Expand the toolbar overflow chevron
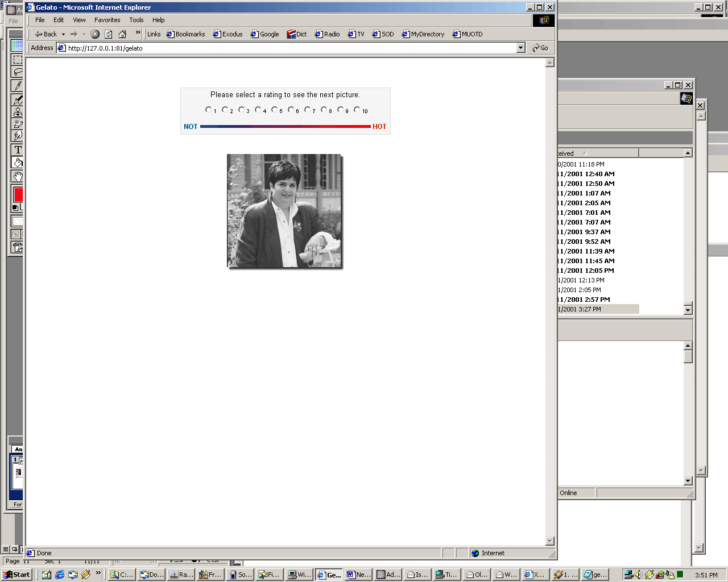 pos(138,33)
